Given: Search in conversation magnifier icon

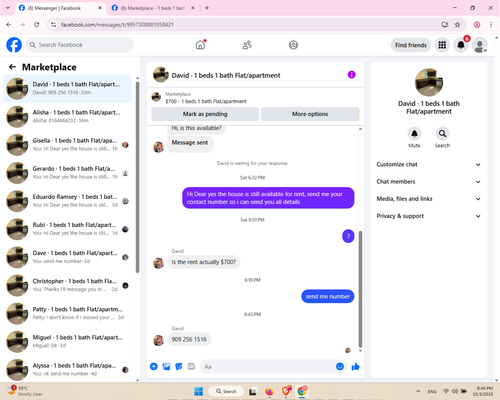Looking at the screenshot, I should (x=442, y=134).
